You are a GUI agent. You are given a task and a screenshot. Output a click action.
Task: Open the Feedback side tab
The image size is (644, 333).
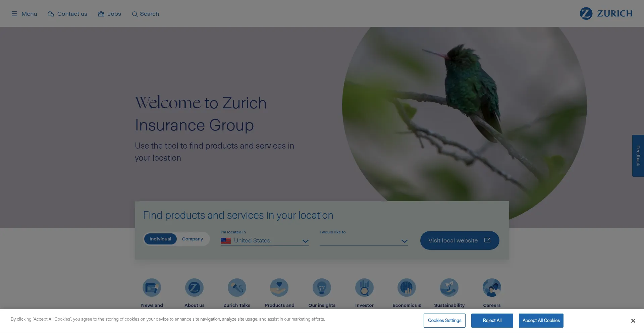coord(638,156)
